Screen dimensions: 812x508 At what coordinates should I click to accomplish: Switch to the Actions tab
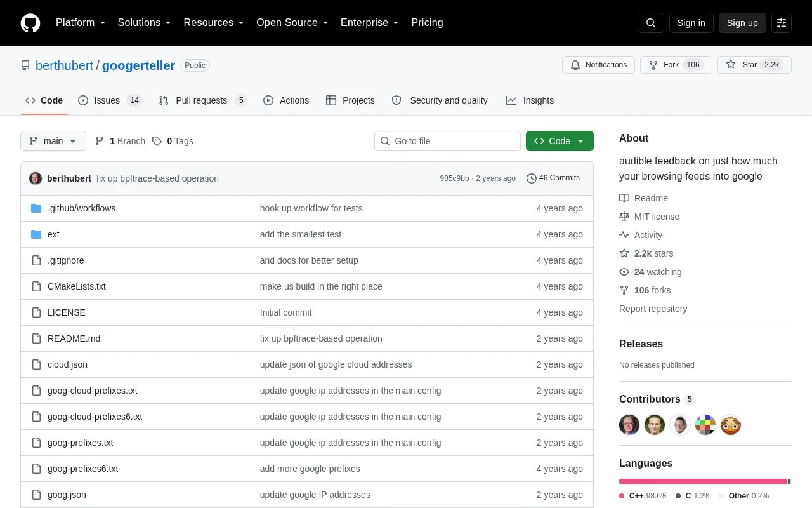tap(286, 100)
